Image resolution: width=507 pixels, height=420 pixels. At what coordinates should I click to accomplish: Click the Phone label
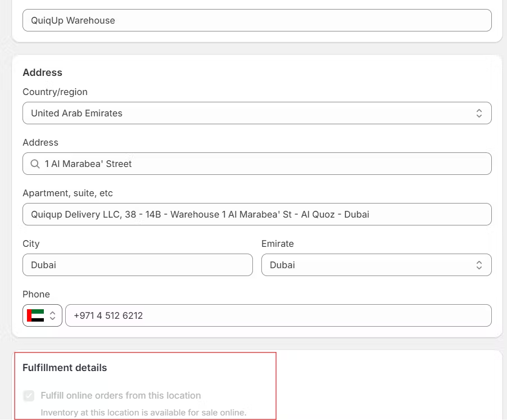pyautogui.click(x=36, y=294)
